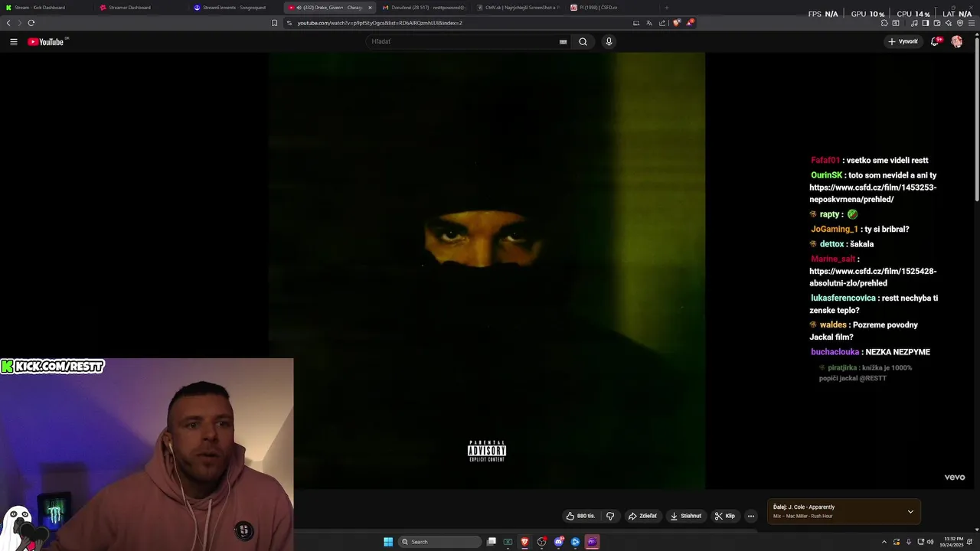Open the browser main hamburger menu

coord(972,23)
